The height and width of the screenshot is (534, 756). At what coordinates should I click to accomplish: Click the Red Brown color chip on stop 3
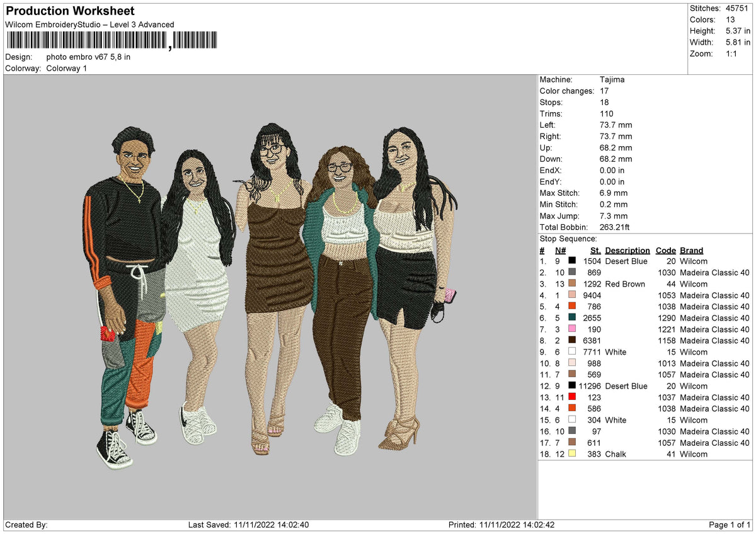[x=573, y=284]
